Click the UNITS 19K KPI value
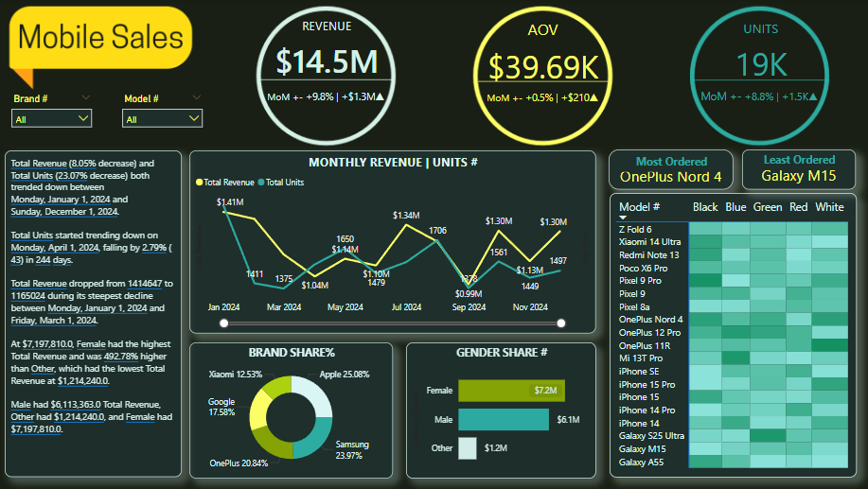 pyautogui.click(x=761, y=64)
